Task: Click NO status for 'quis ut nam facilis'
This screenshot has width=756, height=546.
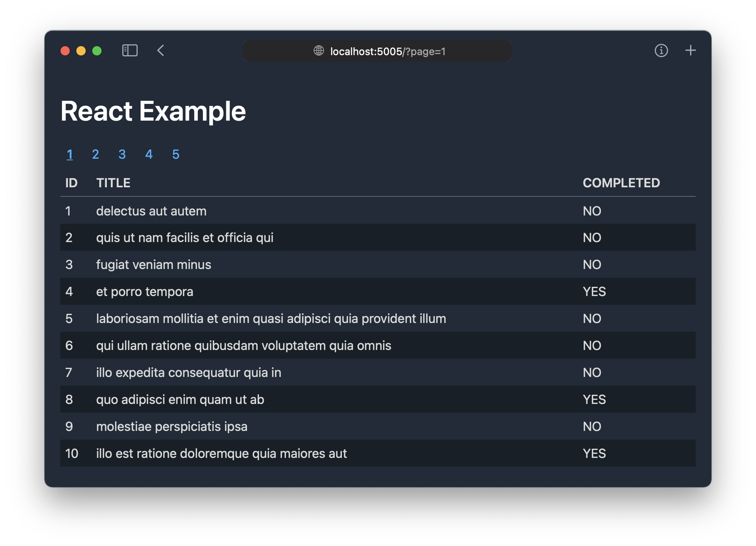Action: (592, 238)
